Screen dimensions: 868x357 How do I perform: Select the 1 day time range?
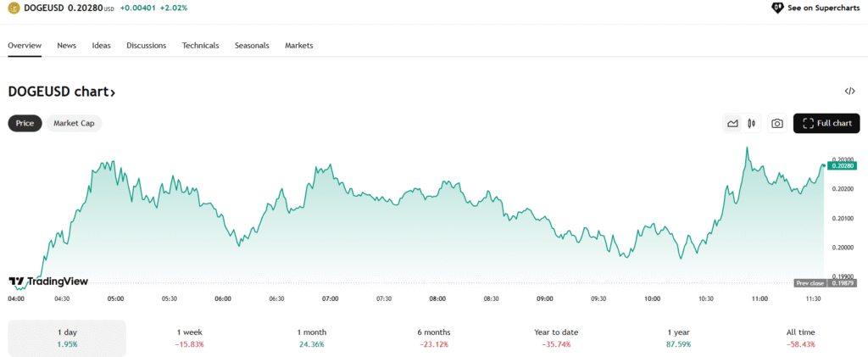67,337
